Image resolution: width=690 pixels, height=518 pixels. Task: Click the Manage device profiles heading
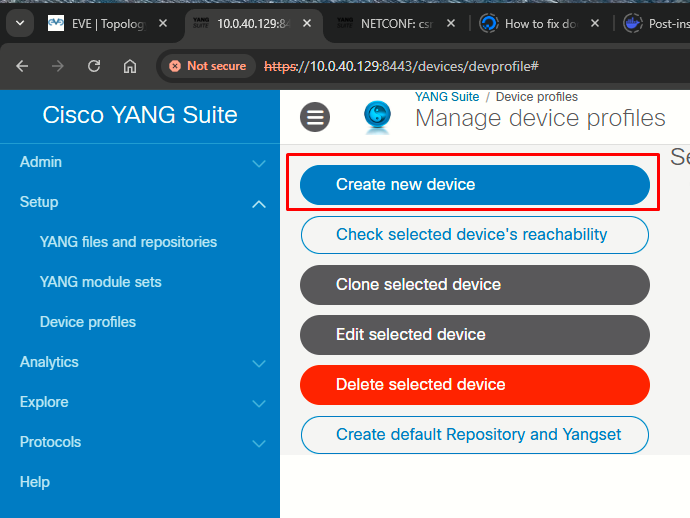click(x=540, y=118)
